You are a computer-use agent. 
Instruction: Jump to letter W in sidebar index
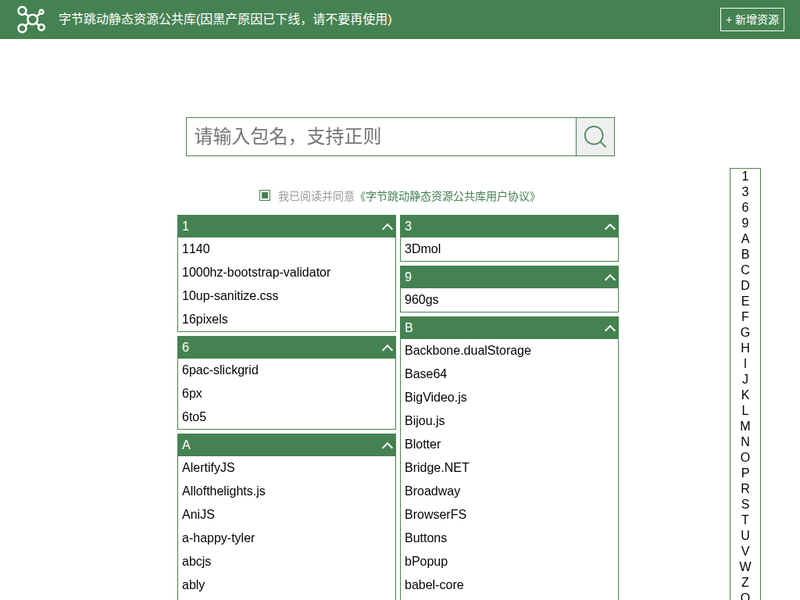tap(745, 567)
